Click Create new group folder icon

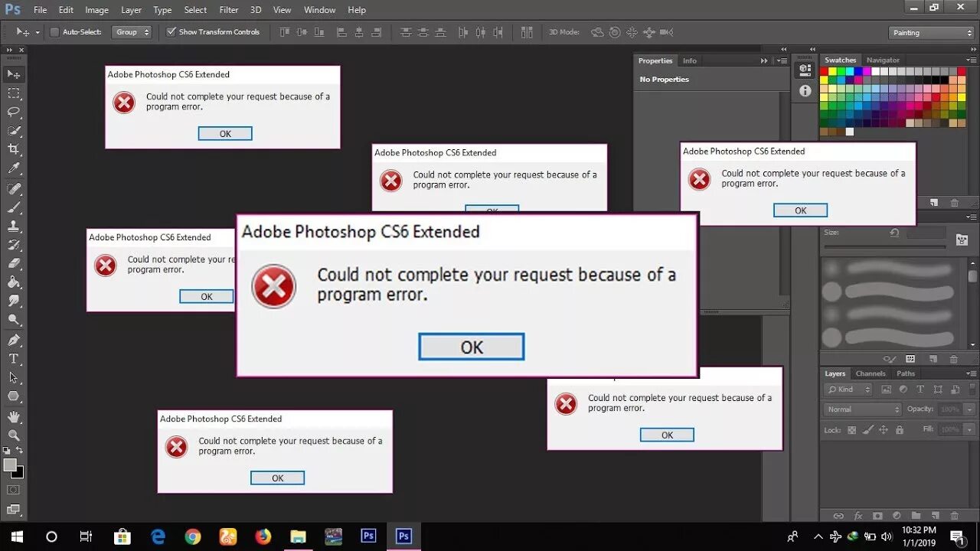pos(915,517)
